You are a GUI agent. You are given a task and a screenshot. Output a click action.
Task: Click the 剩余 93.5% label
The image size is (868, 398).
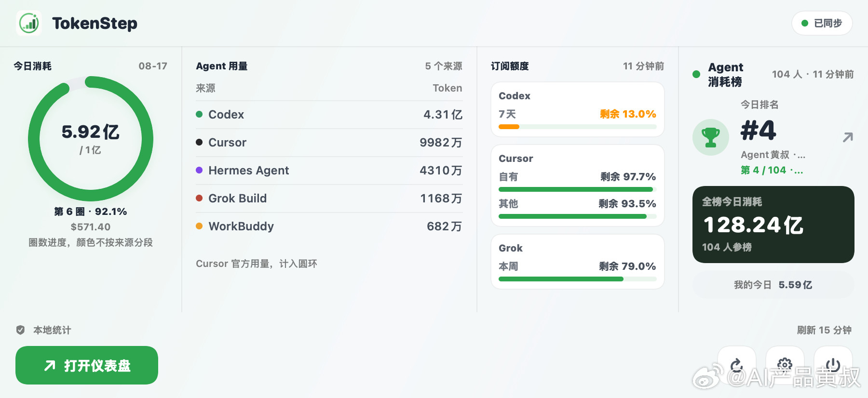point(627,203)
